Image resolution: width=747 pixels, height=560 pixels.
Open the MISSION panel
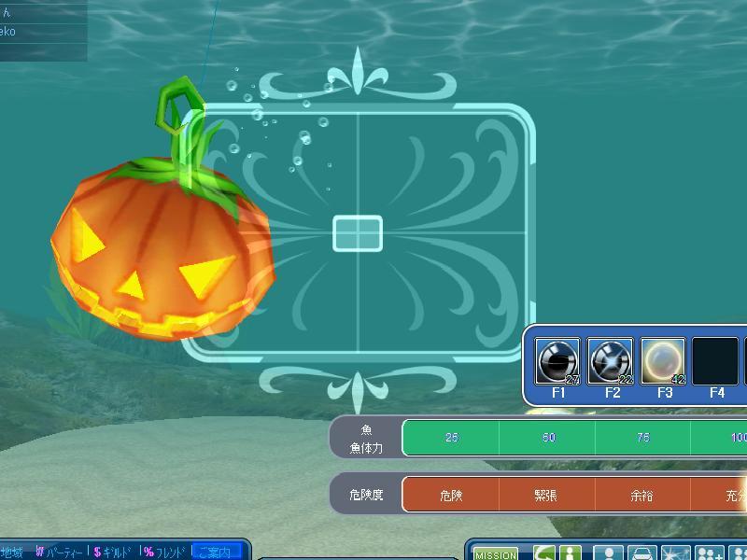(496, 553)
